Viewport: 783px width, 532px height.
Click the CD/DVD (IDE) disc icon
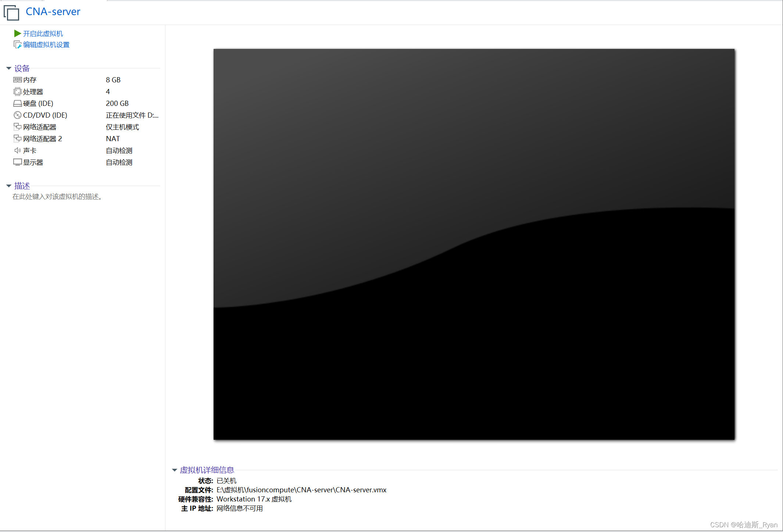(17, 115)
